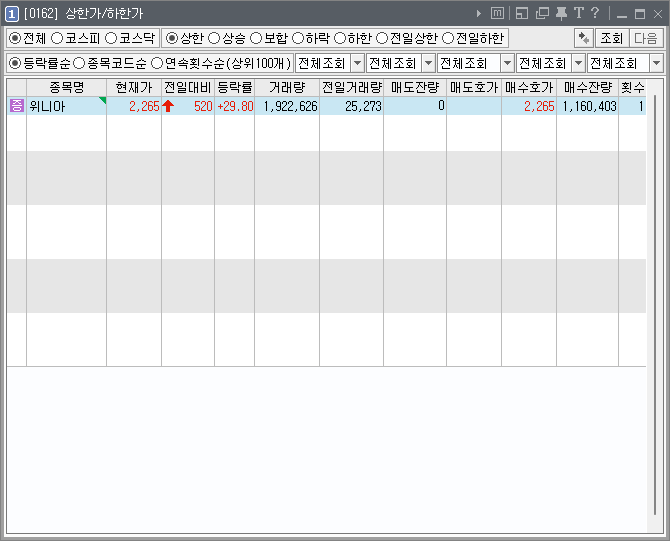The image size is (670, 541).
Task: Click the small play arrow icon in title bar
Action: (479, 14)
